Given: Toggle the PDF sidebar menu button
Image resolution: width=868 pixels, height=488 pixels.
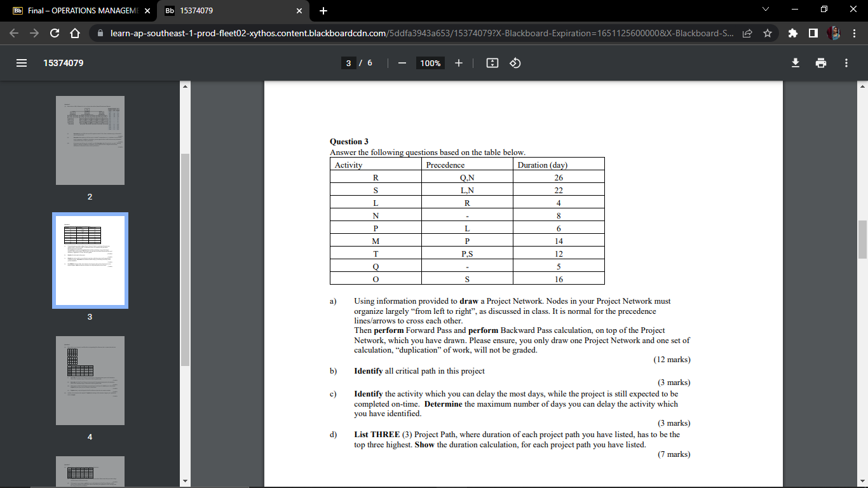Looking at the screenshot, I should point(22,63).
